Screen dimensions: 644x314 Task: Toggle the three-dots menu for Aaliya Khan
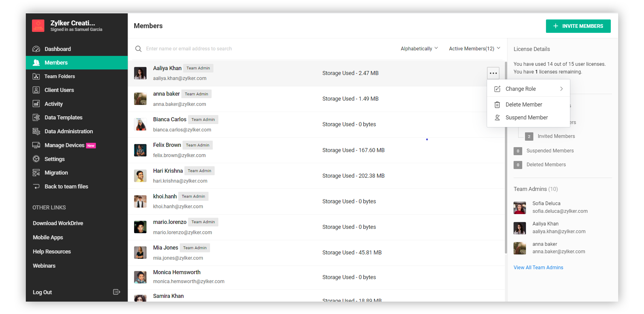point(493,73)
